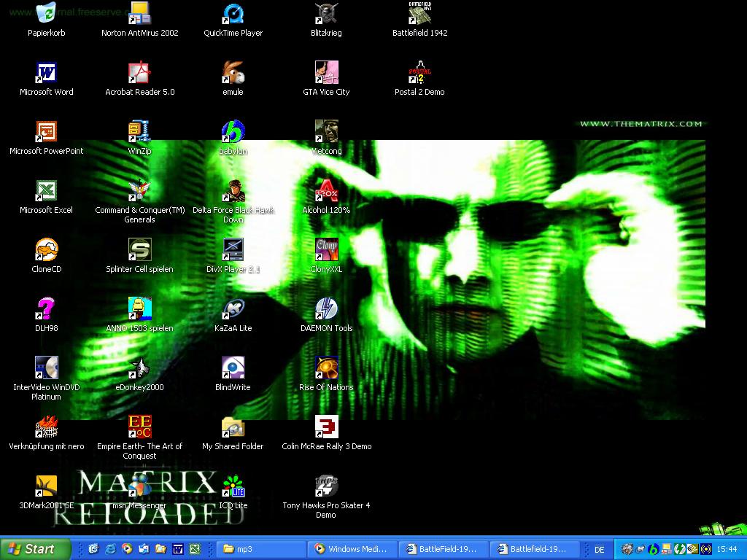Viewport: 747px width, 560px height.
Task: Select the Blitzkrieg game shortcut
Action: pos(326,13)
